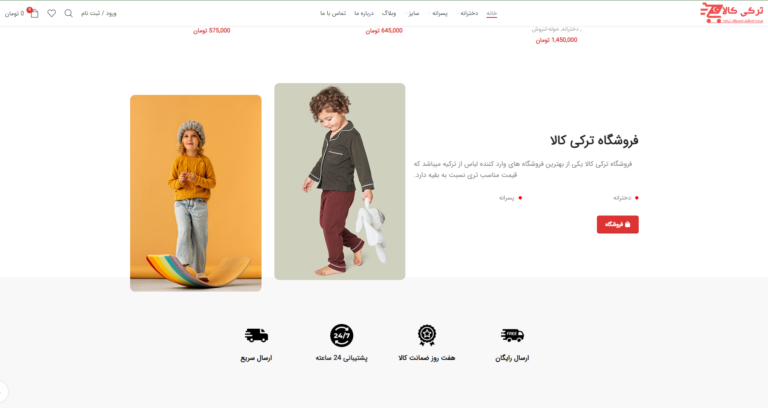Open the وبلاگ menu item
This screenshot has height=408, width=768.
click(389, 13)
